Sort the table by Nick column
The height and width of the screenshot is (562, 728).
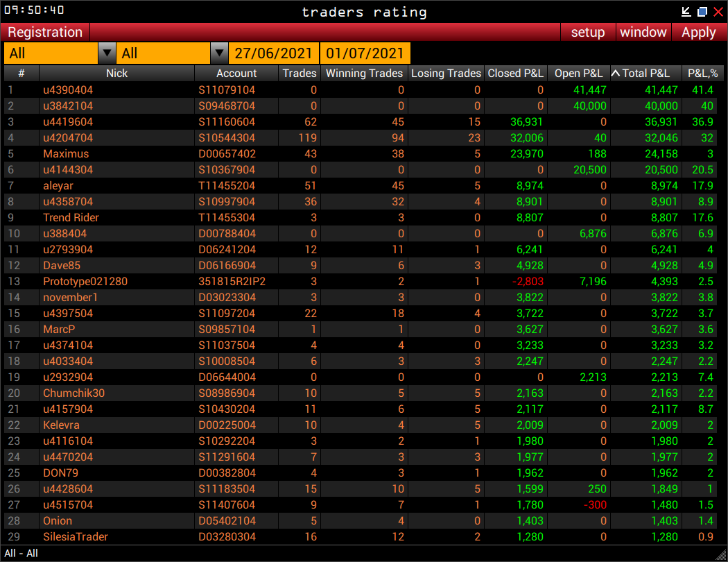(116, 73)
